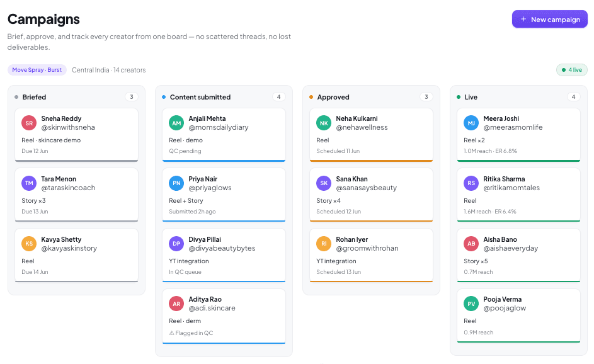
Task: Click the Briefed column count badge 3
Action: point(132,97)
